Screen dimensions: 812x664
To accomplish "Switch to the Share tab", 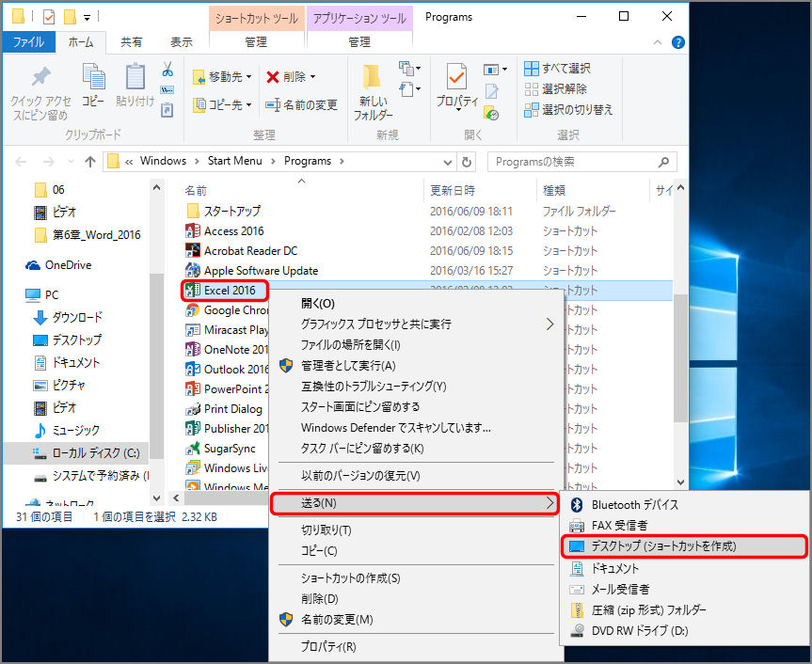I will tap(131, 42).
